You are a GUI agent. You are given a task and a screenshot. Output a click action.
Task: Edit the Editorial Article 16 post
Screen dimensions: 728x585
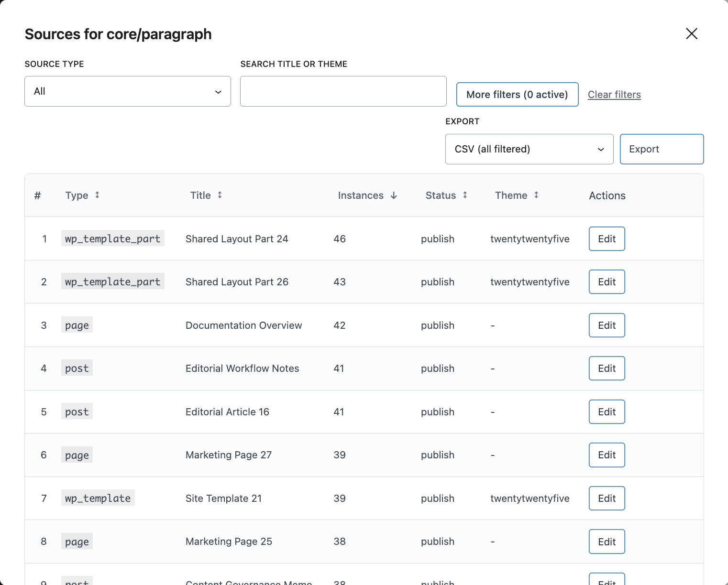click(x=607, y=412)
